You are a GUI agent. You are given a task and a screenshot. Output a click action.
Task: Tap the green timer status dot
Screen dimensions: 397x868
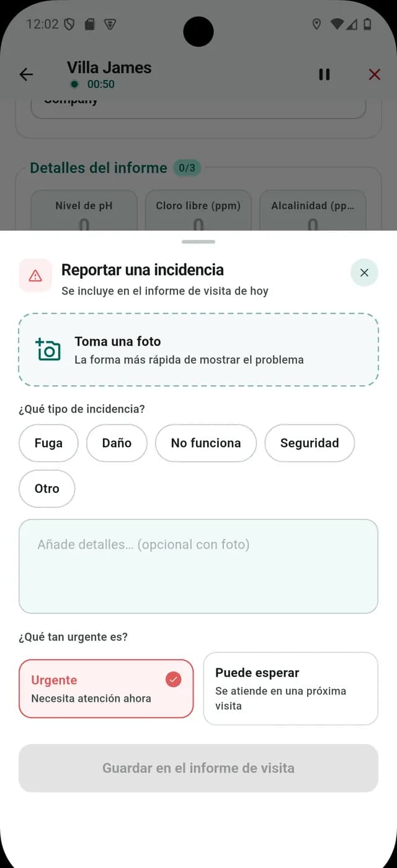click(x=74, y=84)
